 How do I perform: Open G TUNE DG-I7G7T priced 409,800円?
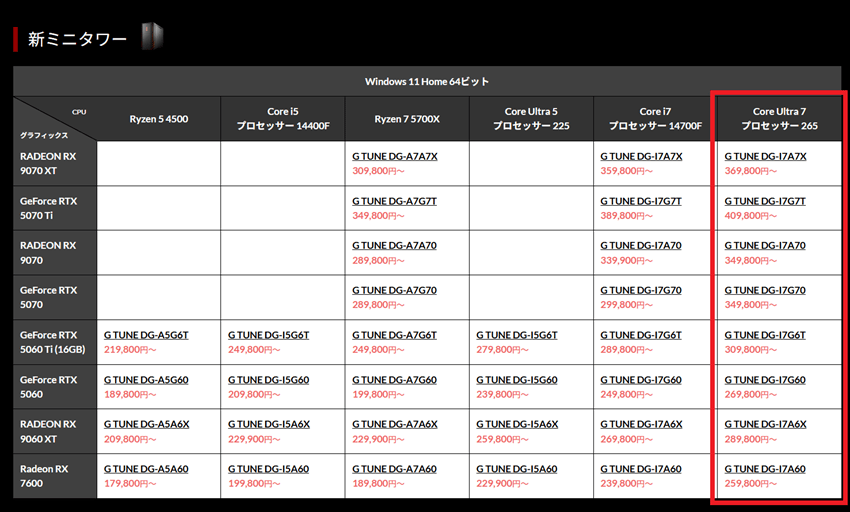(x=765, y=201)
